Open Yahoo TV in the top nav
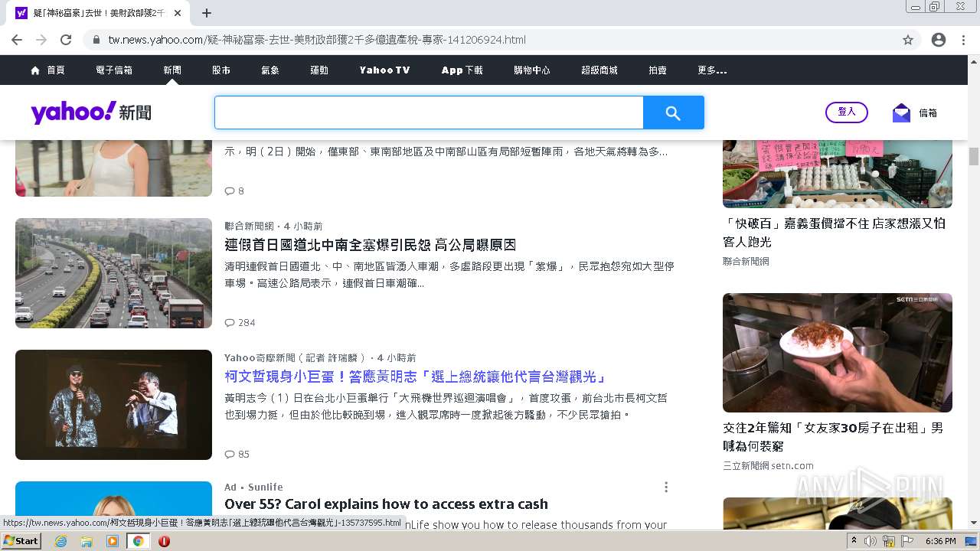Screen dimensions: 980x551 [x=385, y=70]
